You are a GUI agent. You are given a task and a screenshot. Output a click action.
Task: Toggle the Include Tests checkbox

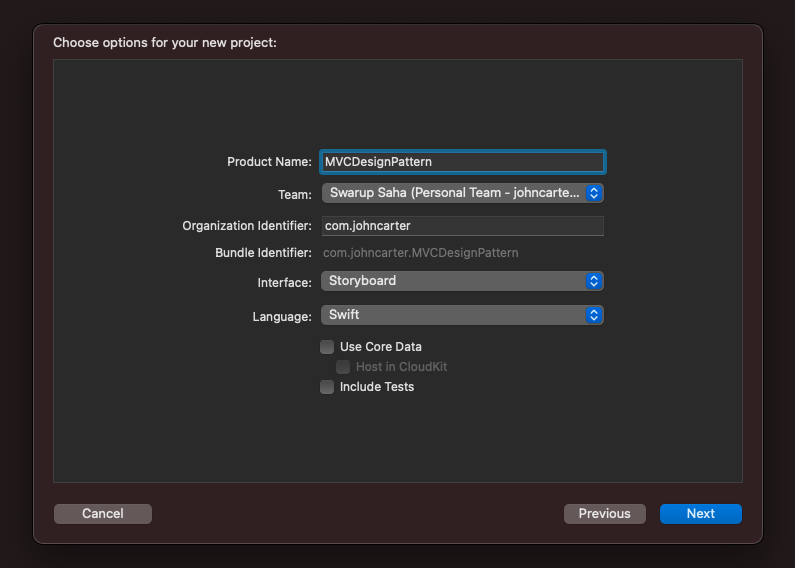[327, 387]
